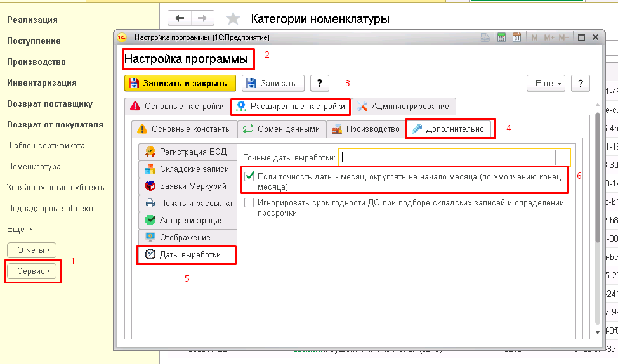This screenshot has height=364, width=618.
Task: Add Категории номенклатуры to favorites star
Action: 233,18
